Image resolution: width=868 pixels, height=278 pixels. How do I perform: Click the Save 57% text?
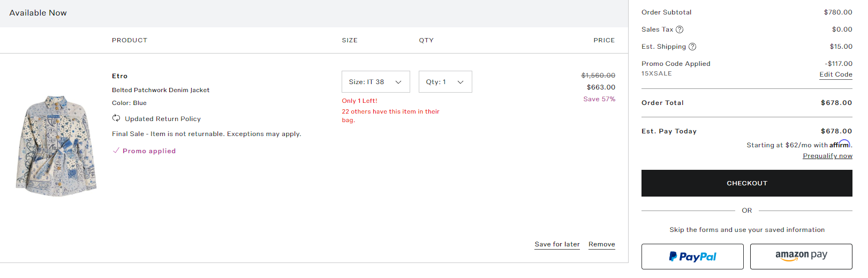[599, 99]
